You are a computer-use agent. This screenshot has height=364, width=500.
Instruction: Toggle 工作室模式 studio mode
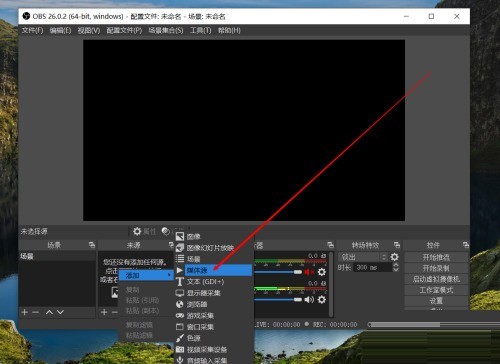tap(436, 290)
